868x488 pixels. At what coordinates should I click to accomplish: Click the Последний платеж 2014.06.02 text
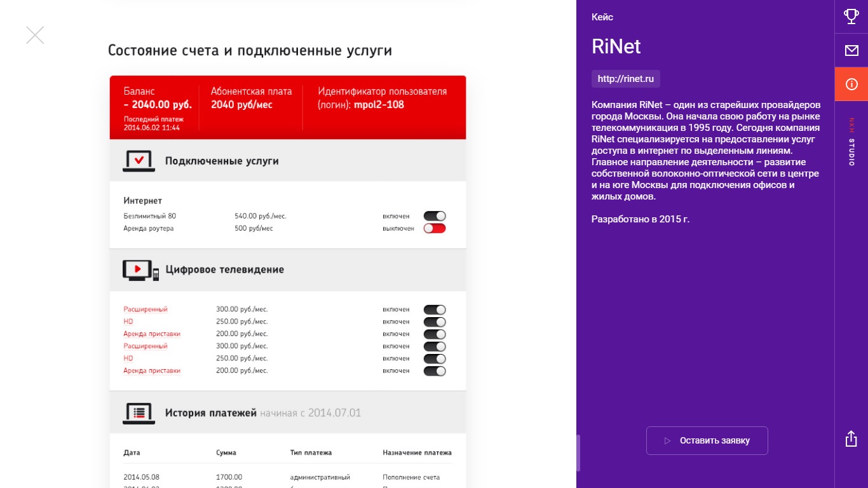tap(153, 123)
